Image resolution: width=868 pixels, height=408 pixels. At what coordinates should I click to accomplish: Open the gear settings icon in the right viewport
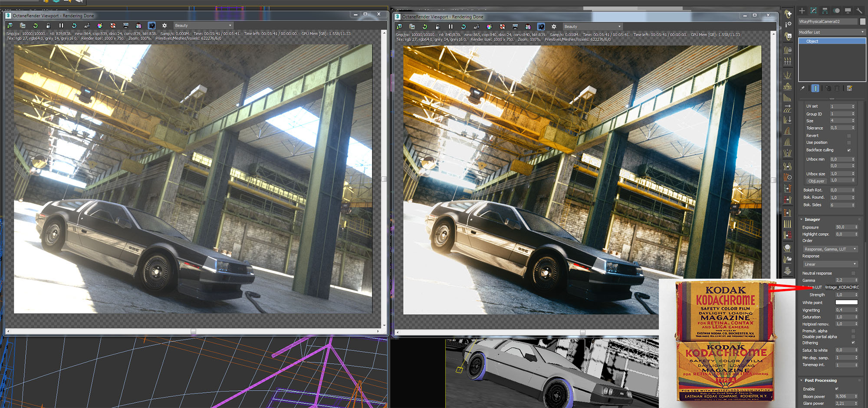(554, 26)
